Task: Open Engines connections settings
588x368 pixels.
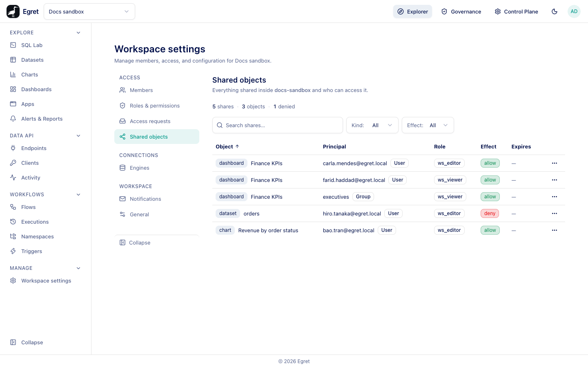Action: tap(157, 168)
